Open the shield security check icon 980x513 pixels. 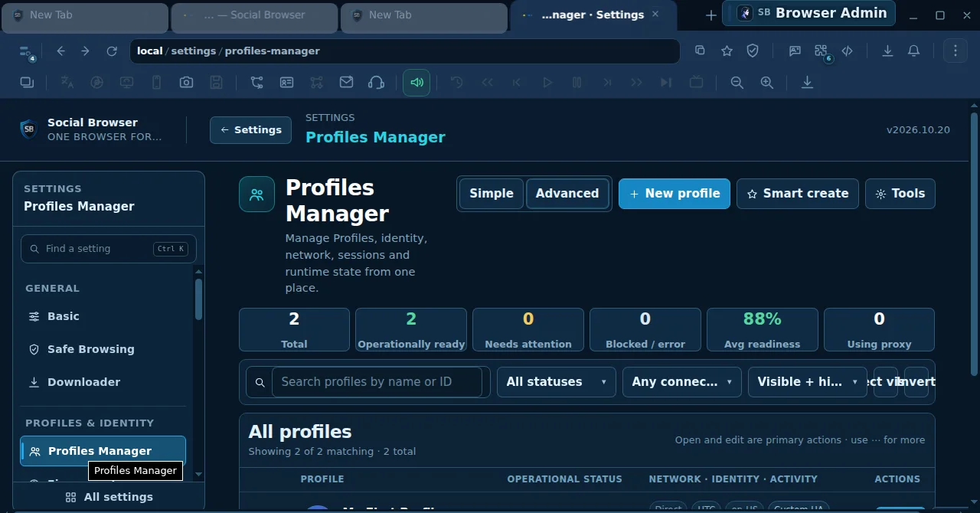[753, 51]
